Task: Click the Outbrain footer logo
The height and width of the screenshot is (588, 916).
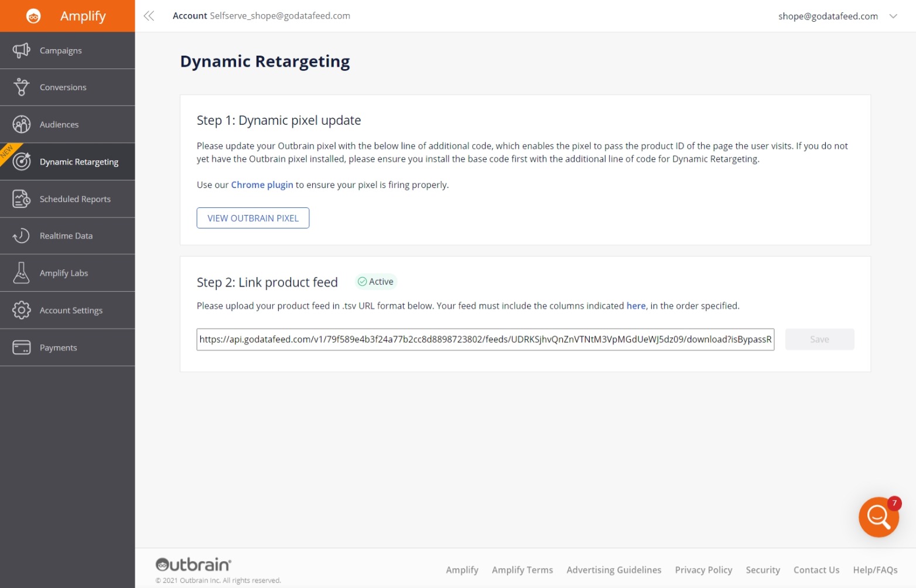Action: [x=193, y=565]
